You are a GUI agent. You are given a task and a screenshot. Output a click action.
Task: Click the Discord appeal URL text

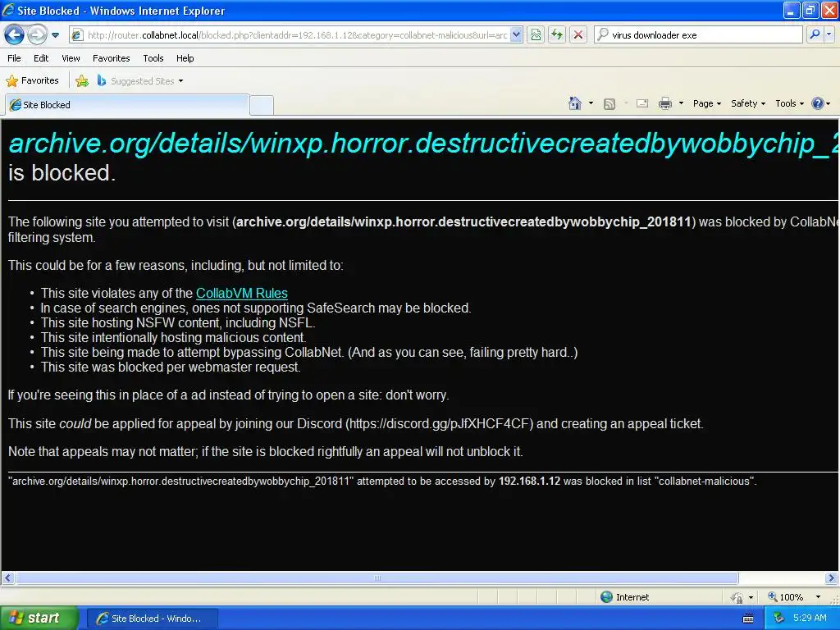440,424
